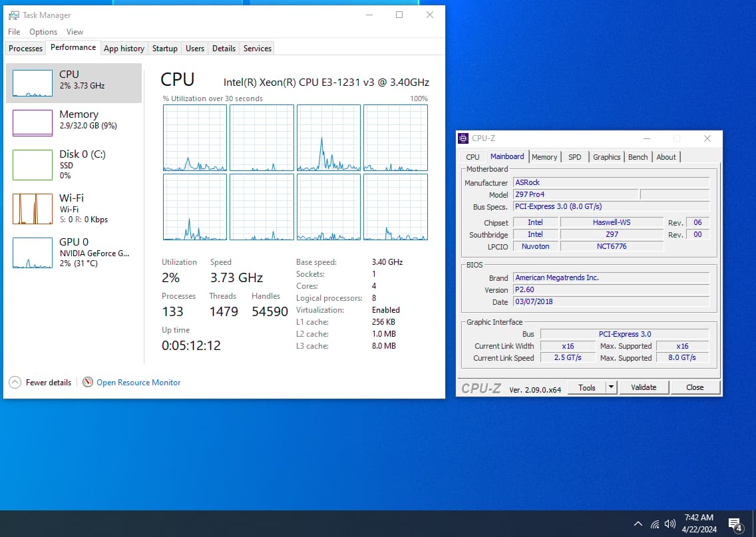Switch to the Memory tab in CPU-Z
This screenshot has height=537, width=756.
pos(544,157)
